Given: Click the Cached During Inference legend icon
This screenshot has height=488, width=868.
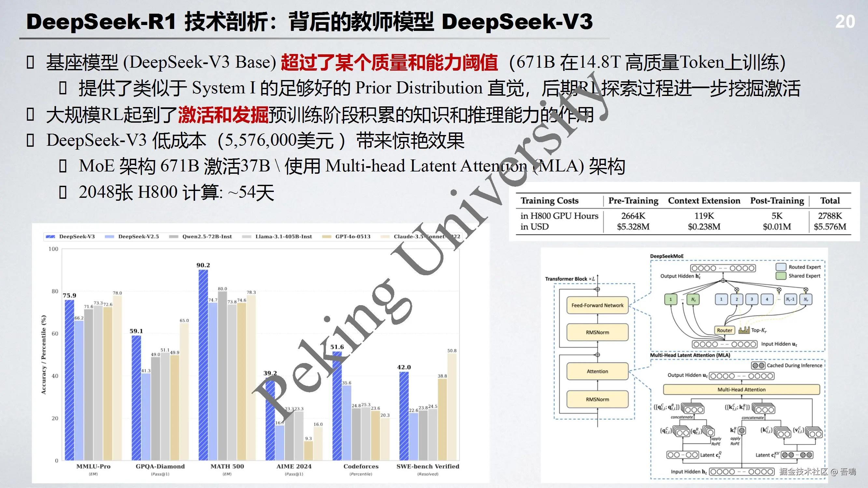Looking at the screenshot, I should pos(758,365).
